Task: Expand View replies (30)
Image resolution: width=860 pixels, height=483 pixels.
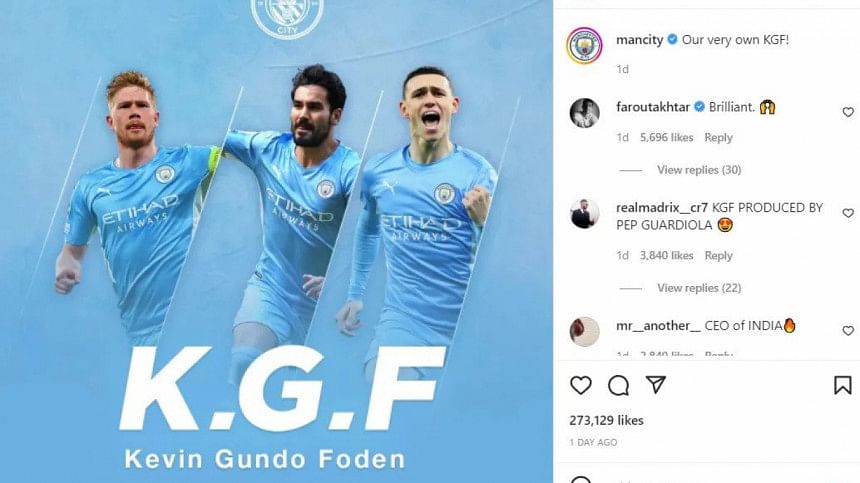Action: point(699,170)
